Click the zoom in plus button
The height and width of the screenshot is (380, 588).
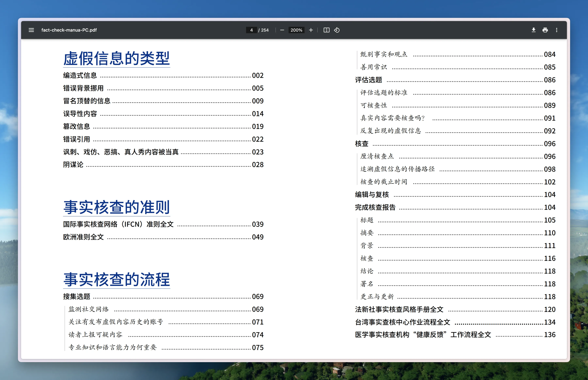pos(311,30)
